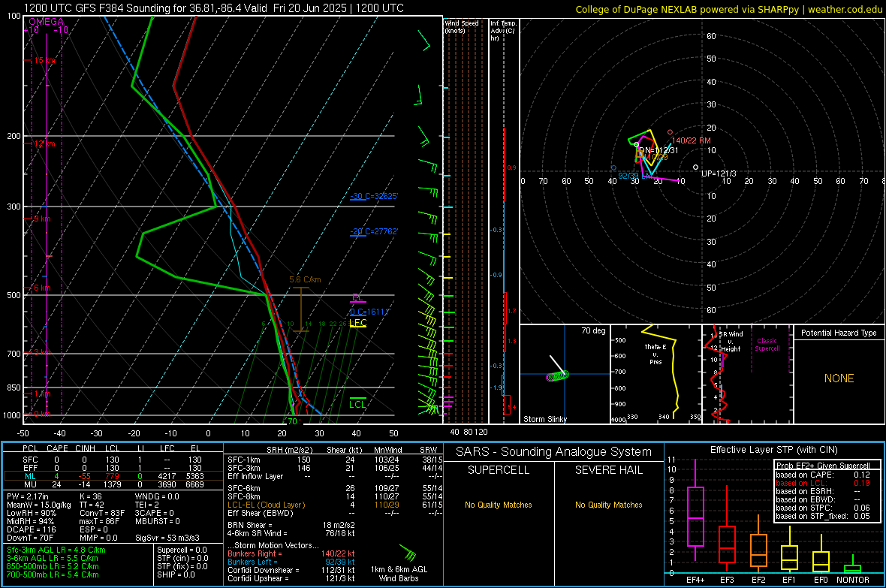Click 'Effective Layer STP (with CIN)' title

coord(773,450)
